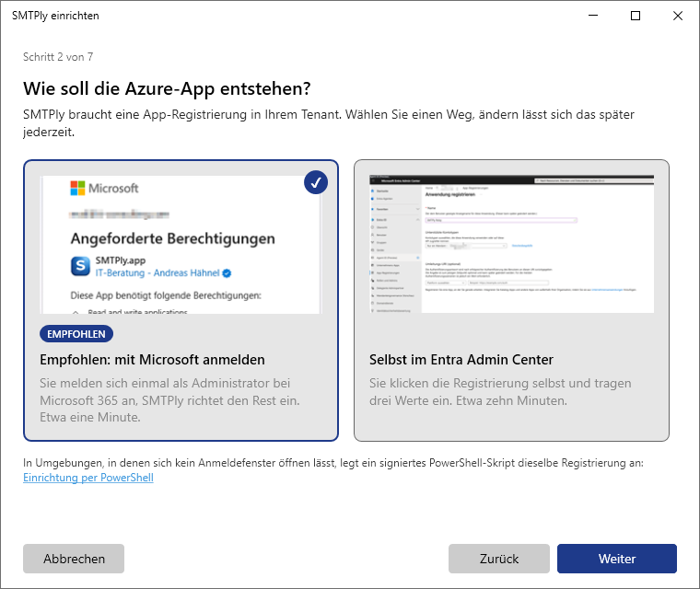
Task: Select the recommended Microsoft sign-in card
Action: 181,300
